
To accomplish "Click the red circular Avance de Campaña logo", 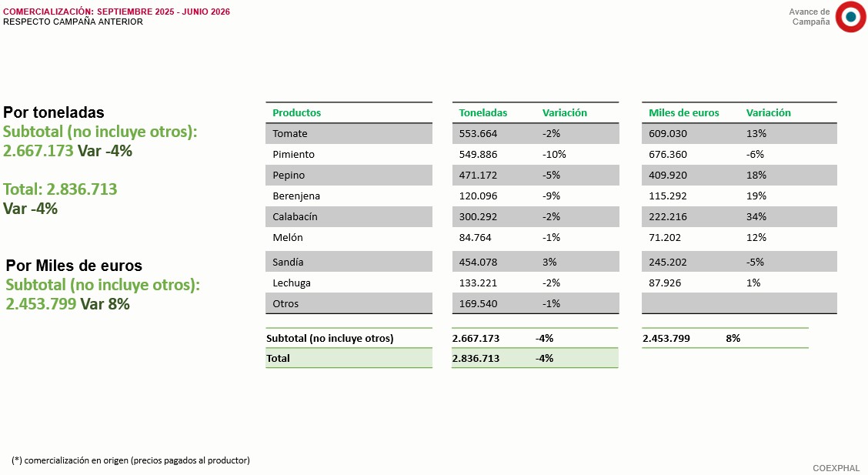I will tap(850, 17).
